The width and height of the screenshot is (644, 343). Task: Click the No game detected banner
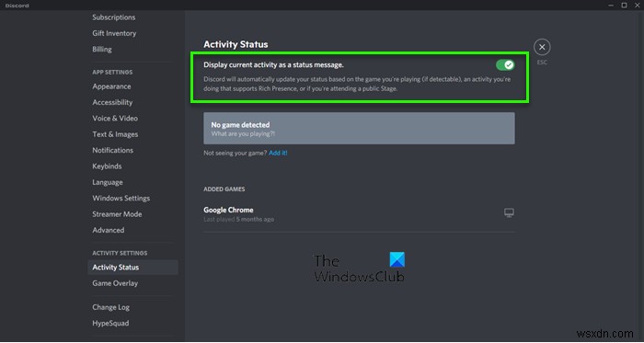click(359, 129)
